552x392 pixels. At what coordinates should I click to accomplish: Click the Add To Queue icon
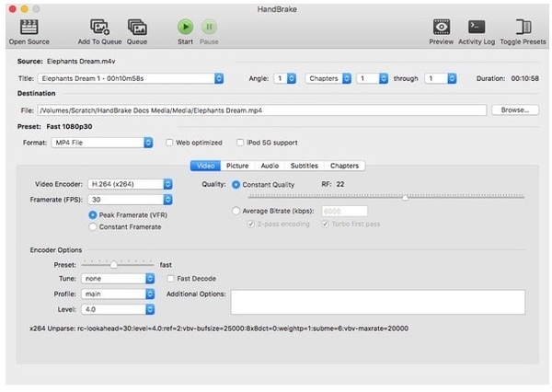pos(99,27)
